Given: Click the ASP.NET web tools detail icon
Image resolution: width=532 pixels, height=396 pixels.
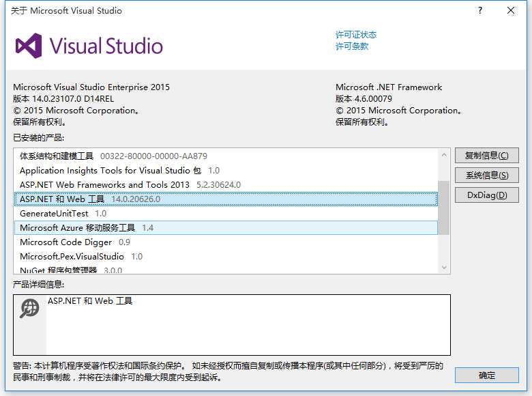Looking at the screenshot, I should pos(29,308).
